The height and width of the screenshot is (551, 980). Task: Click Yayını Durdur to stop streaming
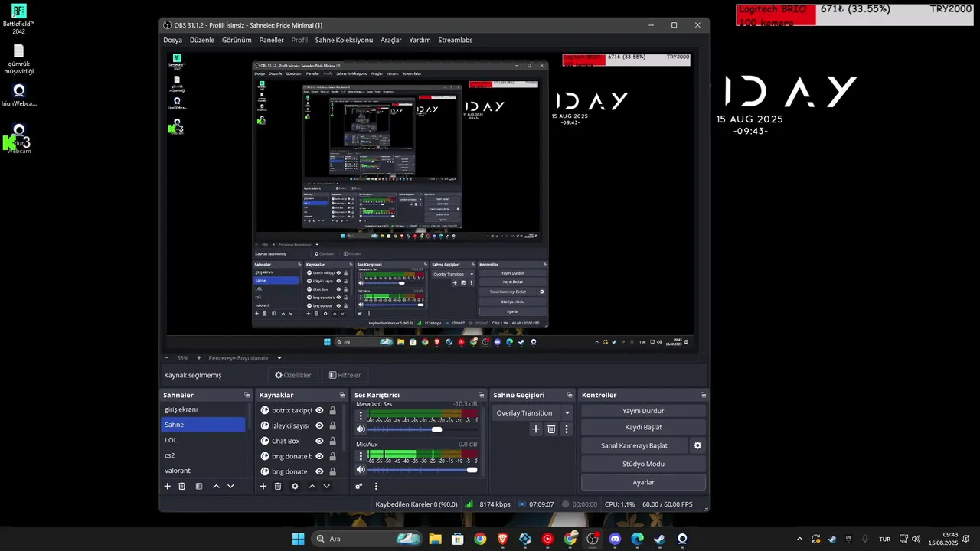(x=643, y=411)
